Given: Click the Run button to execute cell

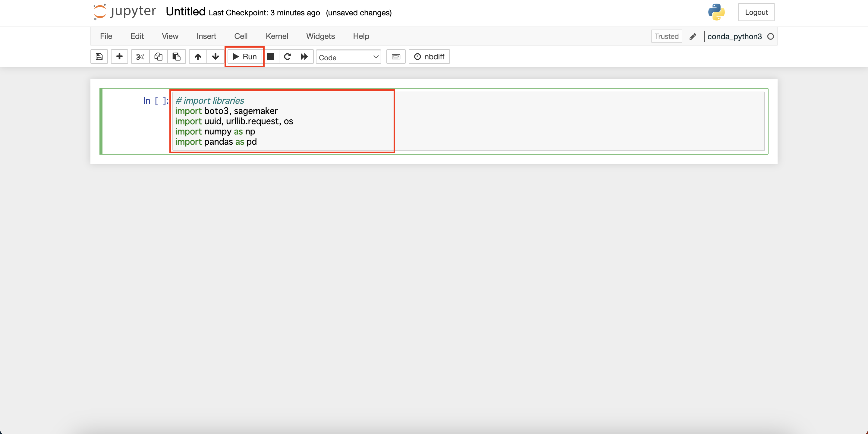Looking at the screenshot, I should pos(244,57).
